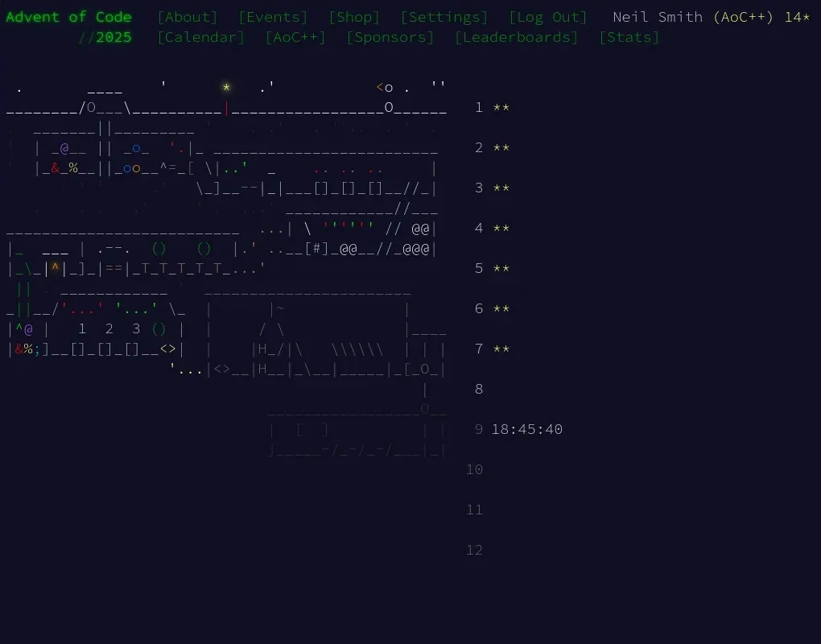Open Settings
Viewport: 821px width, 644px height.
pyautogui.click(x=445, y=16)
